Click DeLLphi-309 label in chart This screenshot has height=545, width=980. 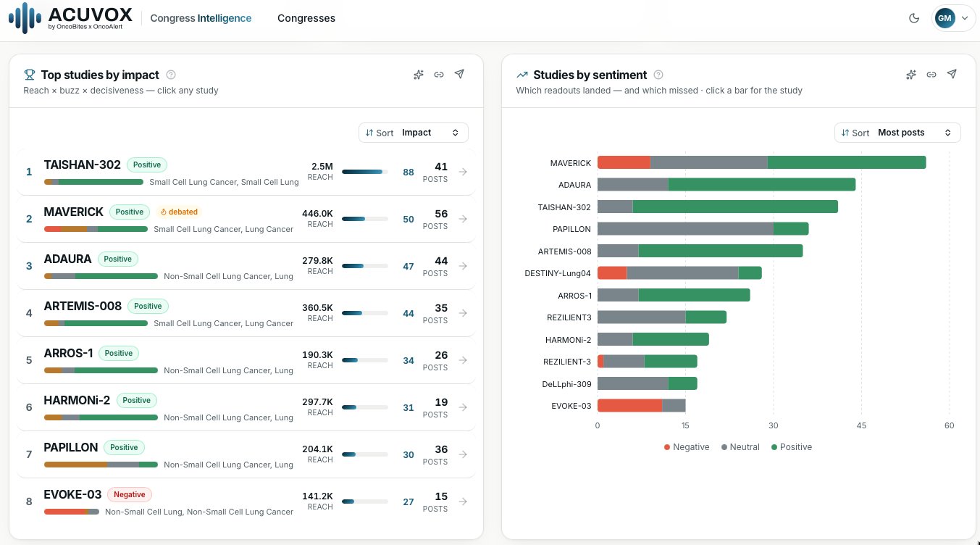566,383
